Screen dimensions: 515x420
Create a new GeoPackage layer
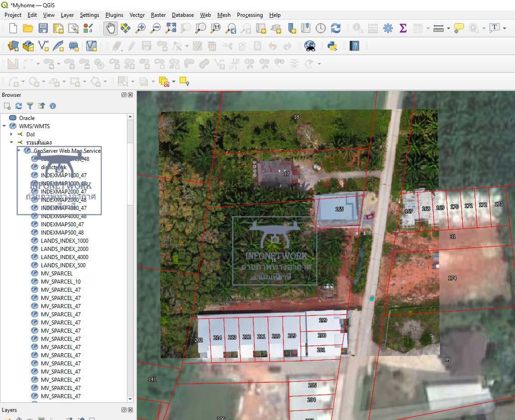click(28, 46)
